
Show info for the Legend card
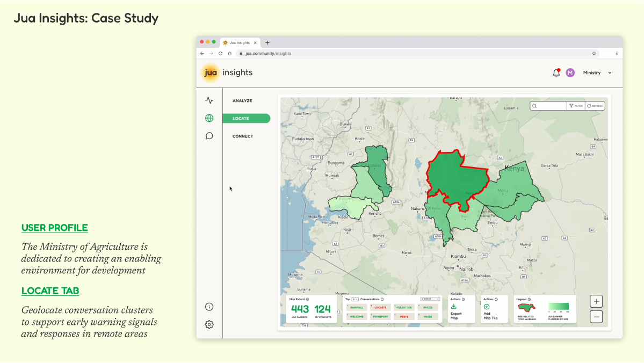529,299
